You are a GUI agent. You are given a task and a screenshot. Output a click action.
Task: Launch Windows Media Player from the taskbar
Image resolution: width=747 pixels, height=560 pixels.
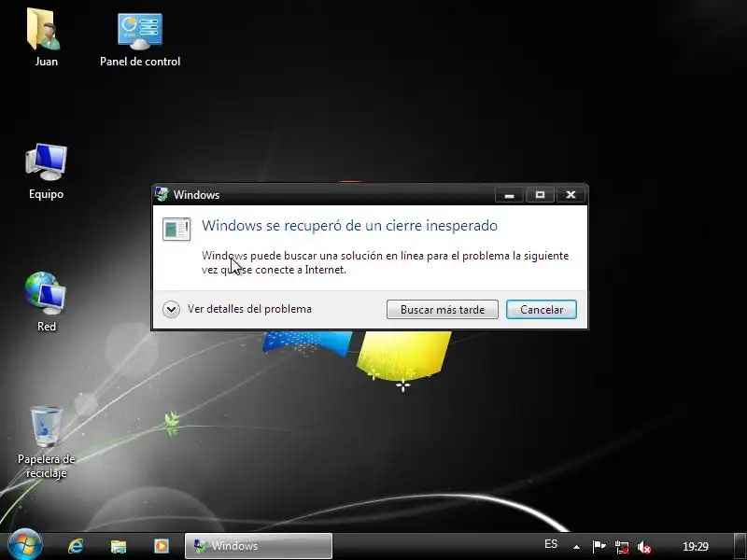pyautogui.click(x=161, y=546)
